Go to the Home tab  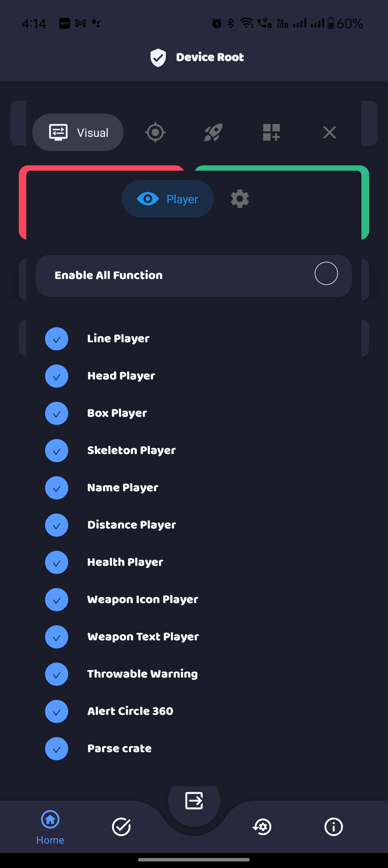(50, 827)
